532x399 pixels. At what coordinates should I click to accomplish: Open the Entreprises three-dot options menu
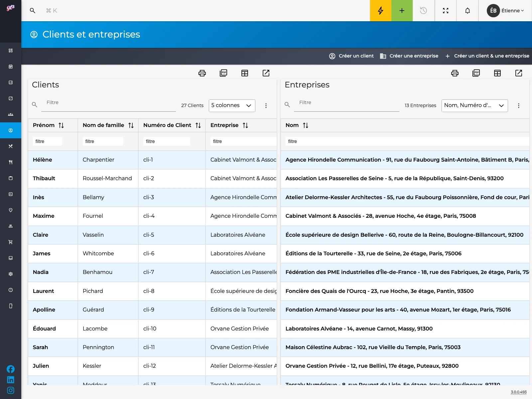click(x=519, y=106)
